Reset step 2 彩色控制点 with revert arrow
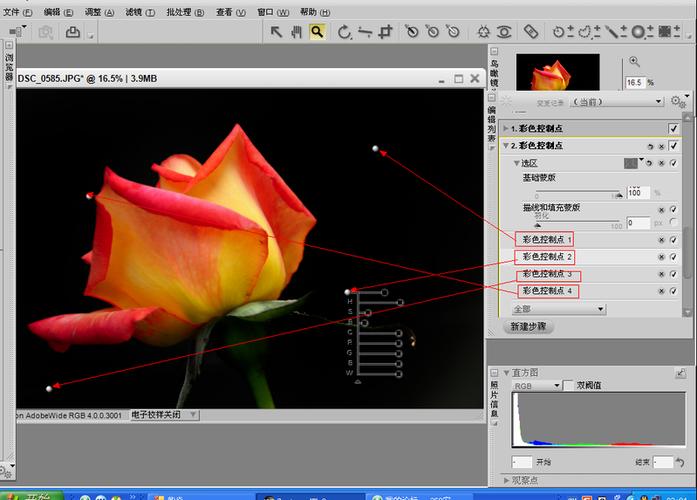The width and height of the screenshot is (697, 500). click(x=650, y=146)
